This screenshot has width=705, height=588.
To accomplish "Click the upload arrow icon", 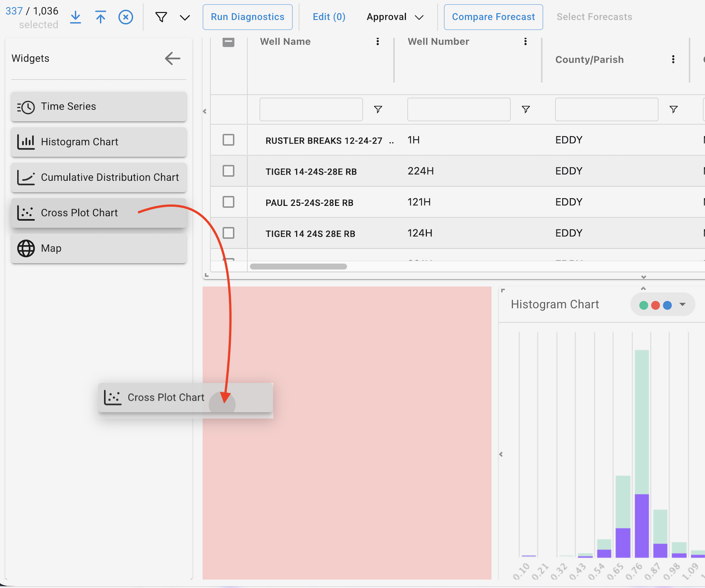I will click(x=101, y=17).
